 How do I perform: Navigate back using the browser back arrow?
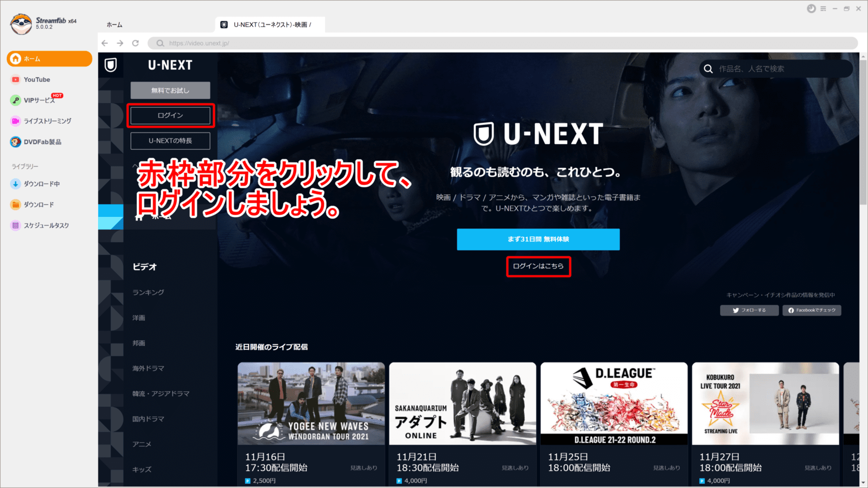click(105, 43)
